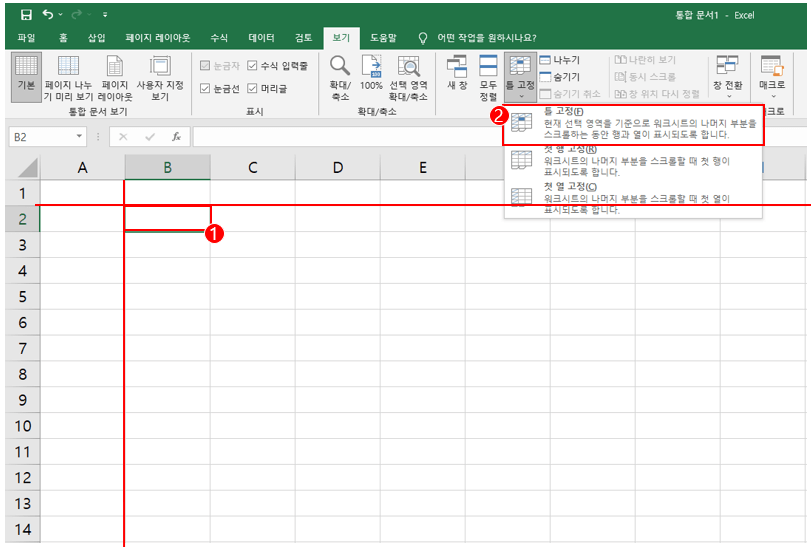The height and width of the screenshot is (547, 811).
Task: Switch to the 수식 tab
Action: [x=219, y=38]
